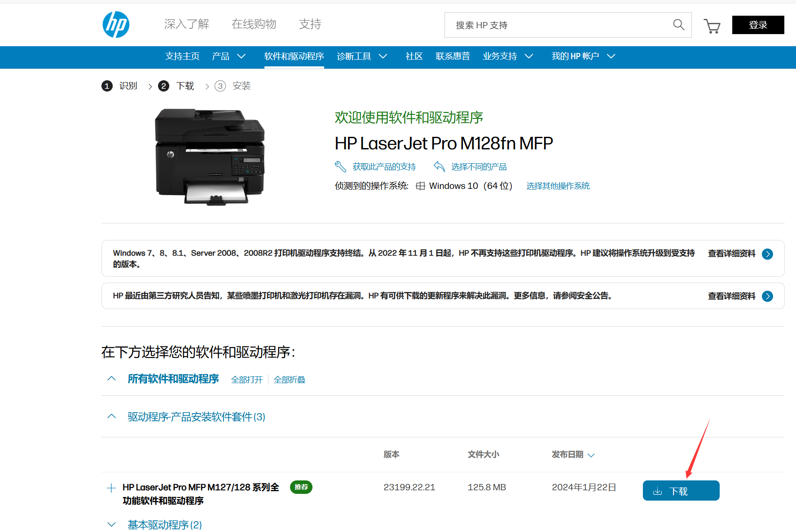Click the search magnifier icon

[x=678, y=25]
